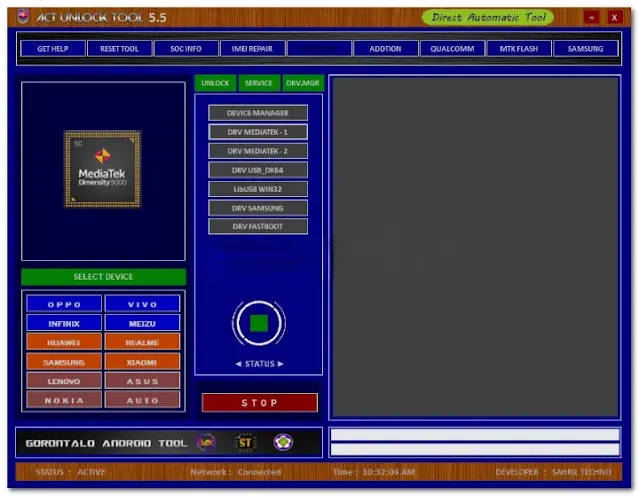Click LibUSB WIN32 button

tap(258, 189)
